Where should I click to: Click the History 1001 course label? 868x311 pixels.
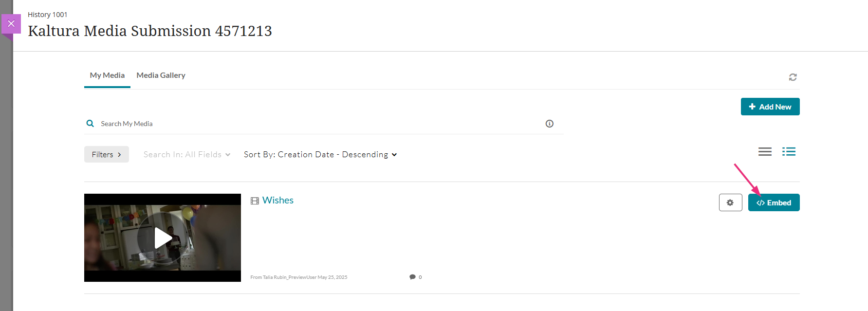(x=47, y=15)
